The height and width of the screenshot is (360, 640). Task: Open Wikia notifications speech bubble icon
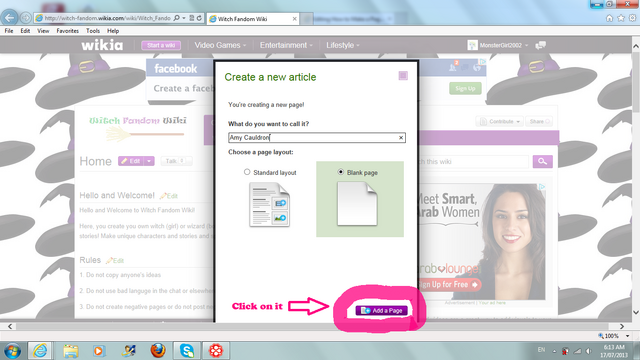(540, 45)
